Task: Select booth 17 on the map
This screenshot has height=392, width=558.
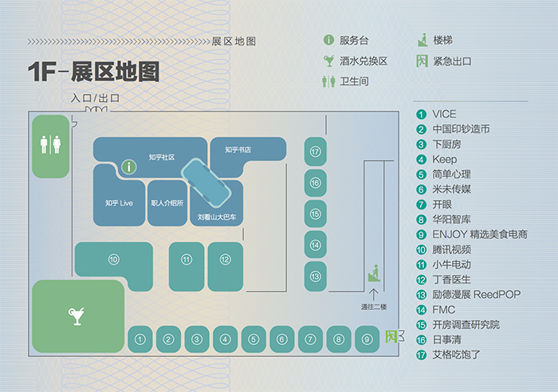Action: pyautogui.click(x=316, y=151)
